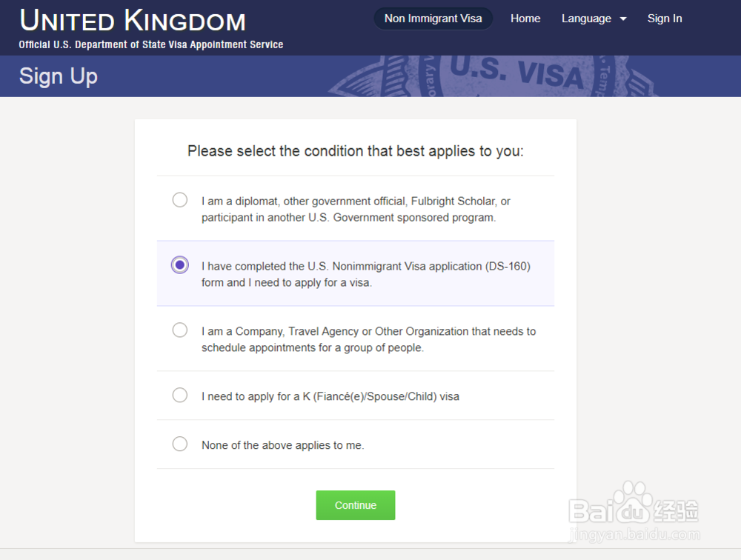Click the United Kingdom site title
Viewport: 741px width, 560px height.
[133, 21]
